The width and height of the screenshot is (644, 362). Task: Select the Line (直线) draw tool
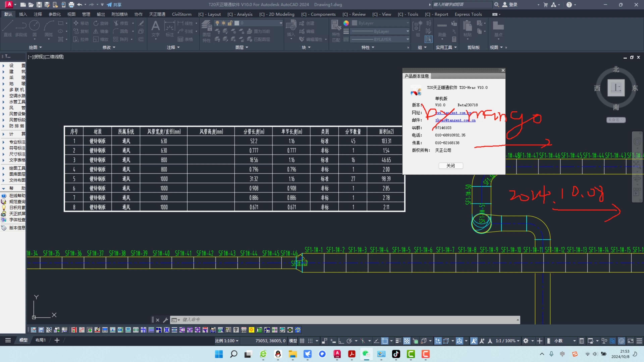8,28
